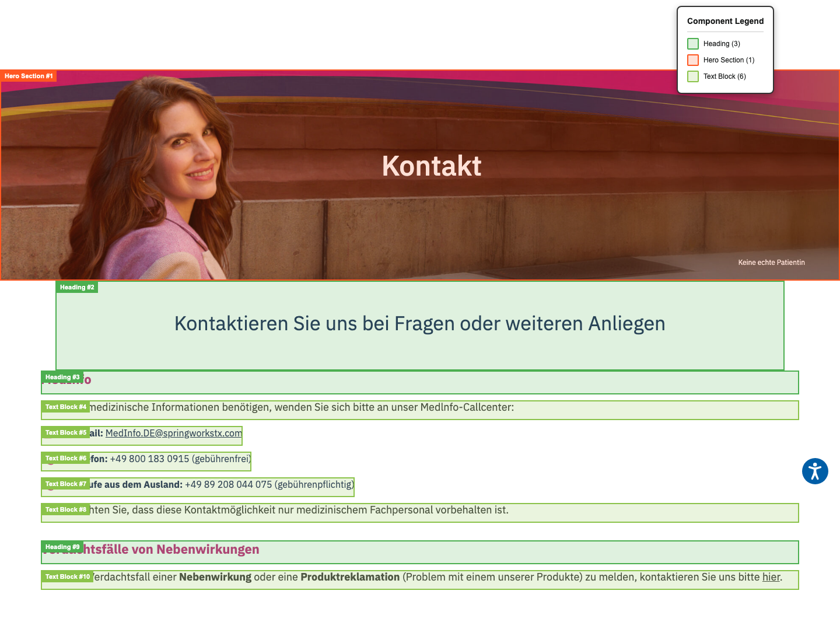Click the green Text Block swatch in legend
The image size is (840, 636).
(692, 76)
